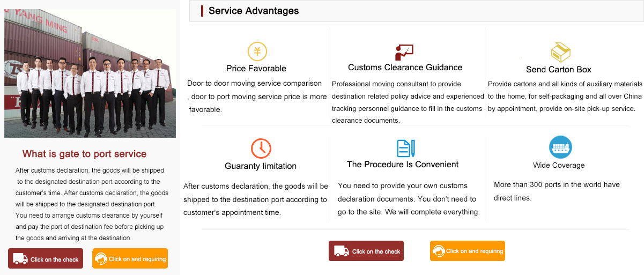Click the blue ship Wide Coverage icon
644x275 pixels.
point(560,147)
